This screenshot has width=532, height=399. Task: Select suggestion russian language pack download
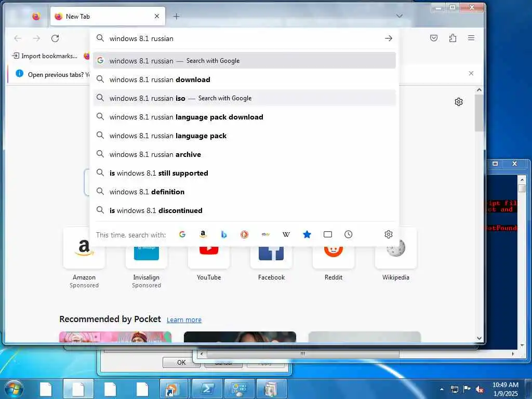coord(244,117)
